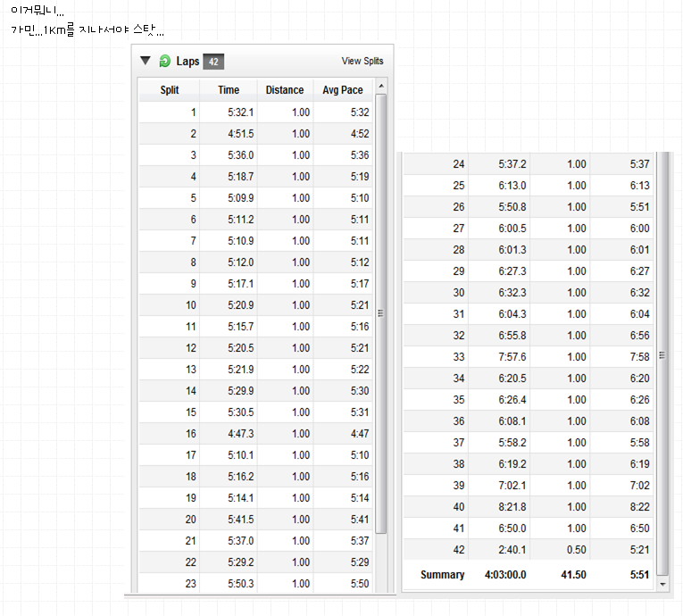Click the Distance column header

tap(285, 90)
